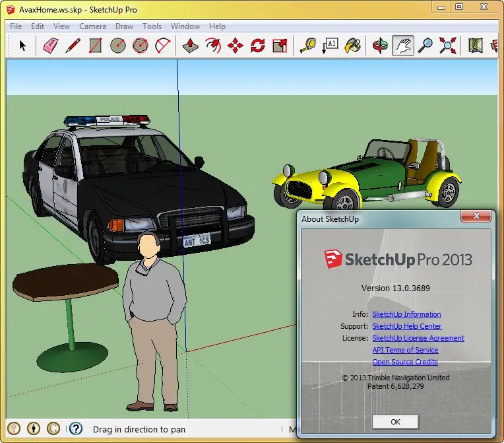
Task: Click the round brown table model
Action: click(x=66, y=317)
